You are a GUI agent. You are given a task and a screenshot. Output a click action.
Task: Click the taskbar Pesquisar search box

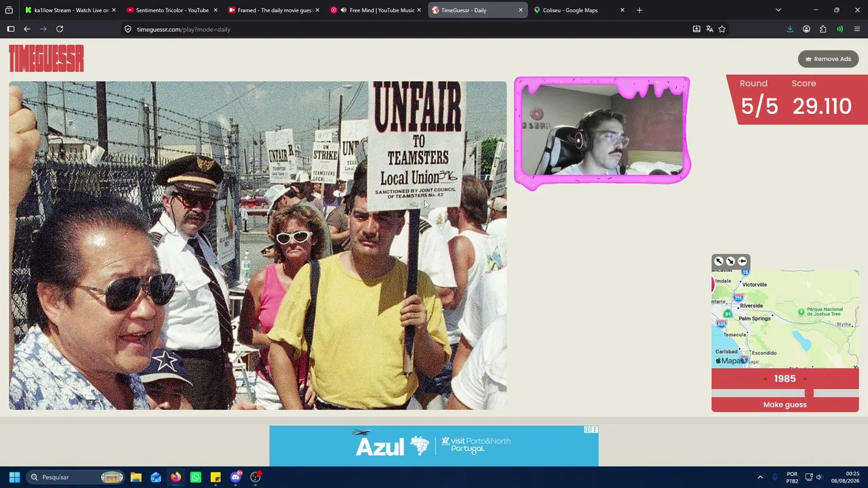click(76, 477)
